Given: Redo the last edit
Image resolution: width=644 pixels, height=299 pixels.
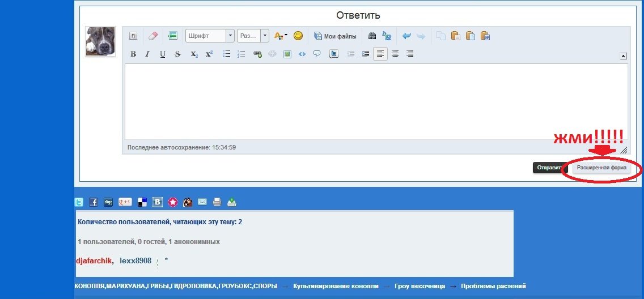Looking at the screenshot, I should [421, 36].
